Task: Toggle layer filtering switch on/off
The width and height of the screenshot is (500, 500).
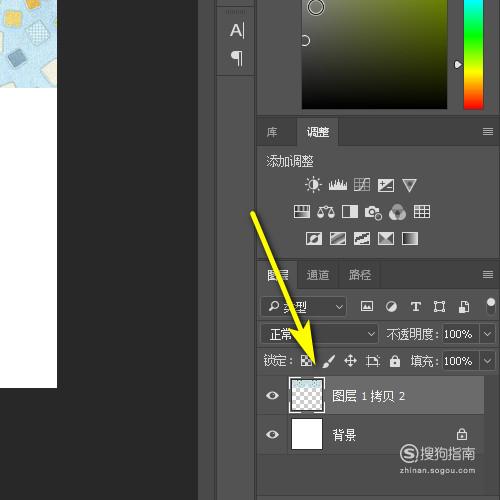Action: 491,306
